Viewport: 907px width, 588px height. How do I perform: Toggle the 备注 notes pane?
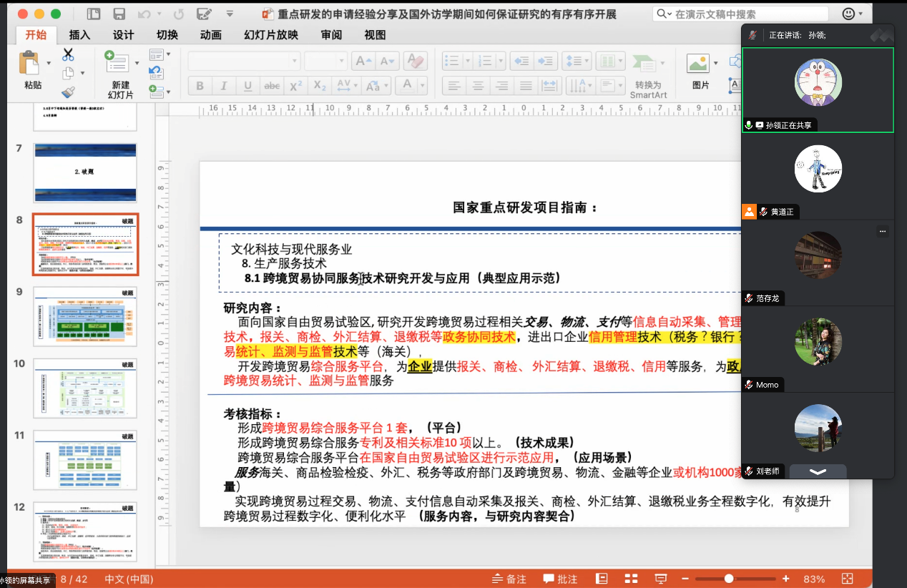[509, 579]
